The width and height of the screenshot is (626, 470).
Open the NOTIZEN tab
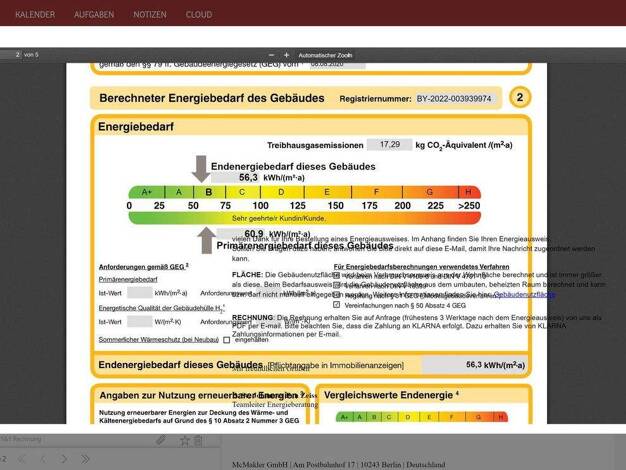point(150,14)
